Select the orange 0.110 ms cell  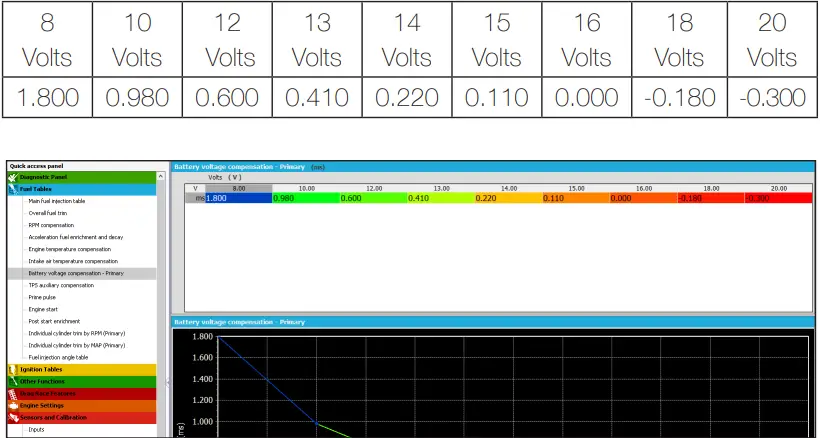tap(576, 199)
